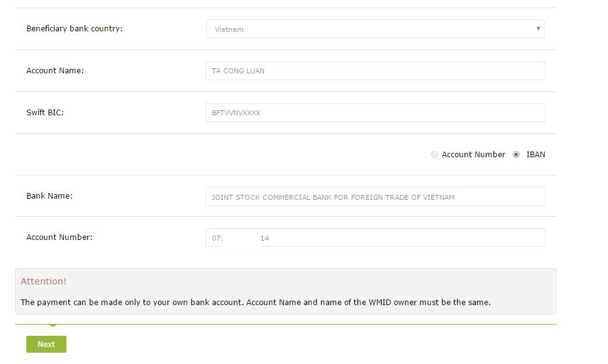Viewport: 608px width, 364px height.
Task: Click the "Account Number" text beside the radio
Action: coord(473,155)
